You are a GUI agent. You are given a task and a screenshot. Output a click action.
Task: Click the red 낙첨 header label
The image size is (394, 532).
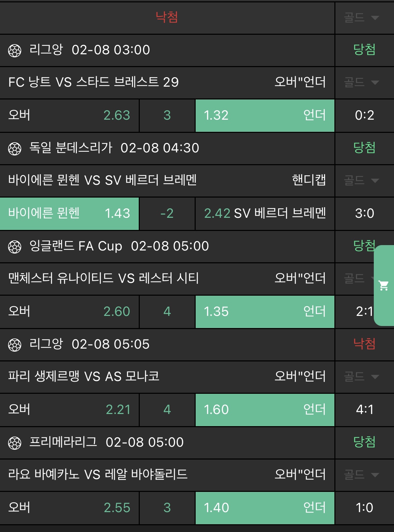point(167,17)
